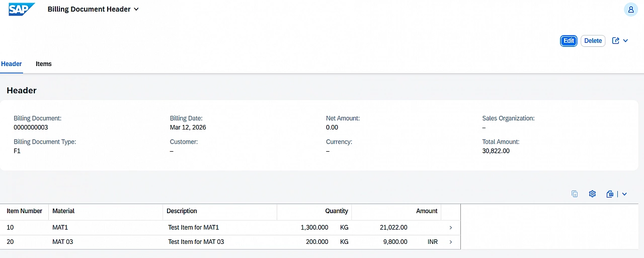Image resolution: width=644 pixels, height=258 pixels.
Task: Click the INR currency in row 20
Action: tap(432, 242)
